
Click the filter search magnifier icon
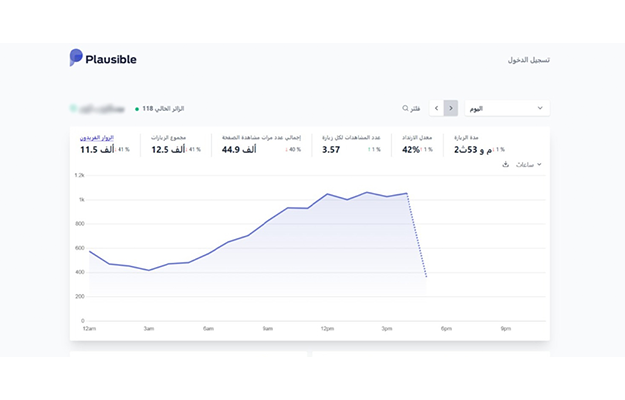click(x=405, y=108)
